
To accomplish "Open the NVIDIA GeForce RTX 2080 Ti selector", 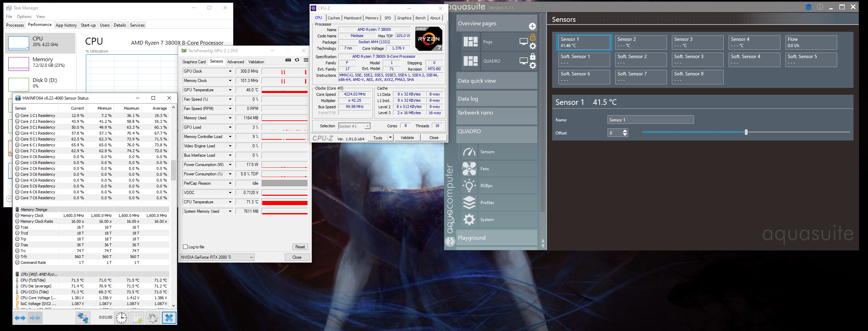I will [x=217, y=257].
